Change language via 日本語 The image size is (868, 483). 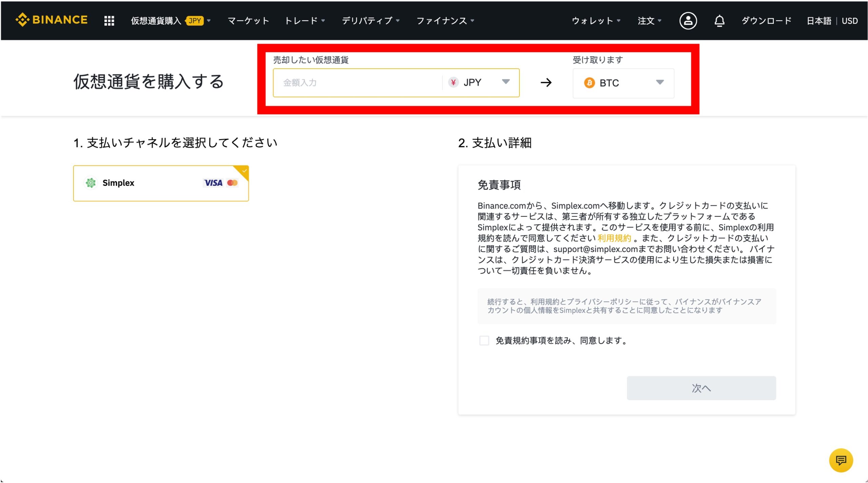click(x=819, y=21)
